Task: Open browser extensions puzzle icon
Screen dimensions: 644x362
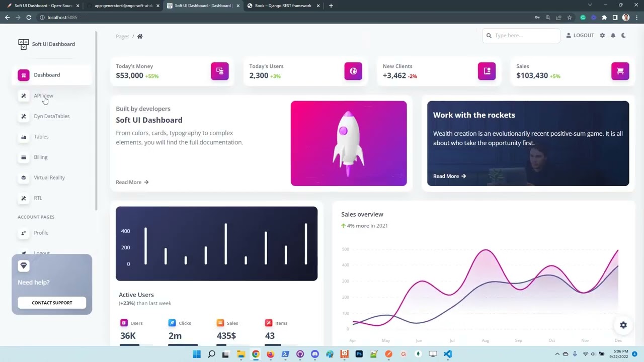Action: tap(604, 17)
